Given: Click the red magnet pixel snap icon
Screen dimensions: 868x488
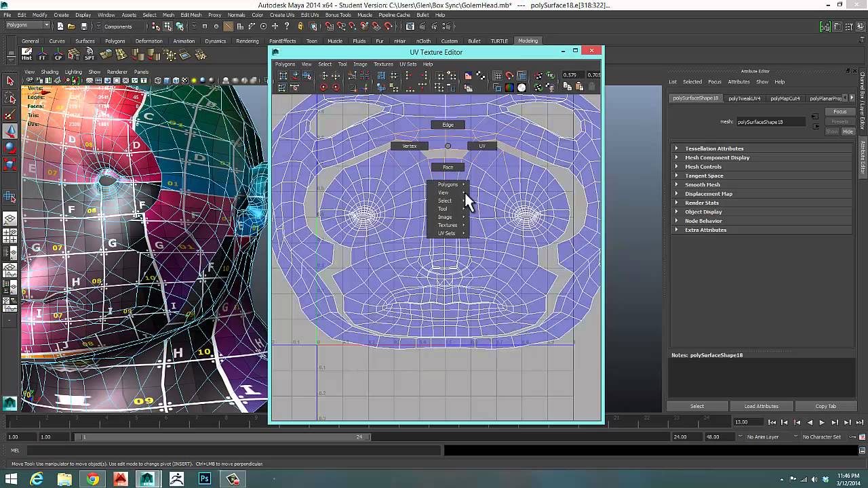Looking at the screenshot, I should click(x=509, y=76).
